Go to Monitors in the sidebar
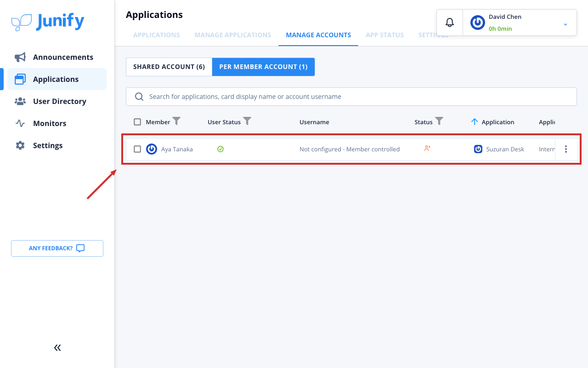This screenshot has height=368, width=588. [x=57, y=123]
